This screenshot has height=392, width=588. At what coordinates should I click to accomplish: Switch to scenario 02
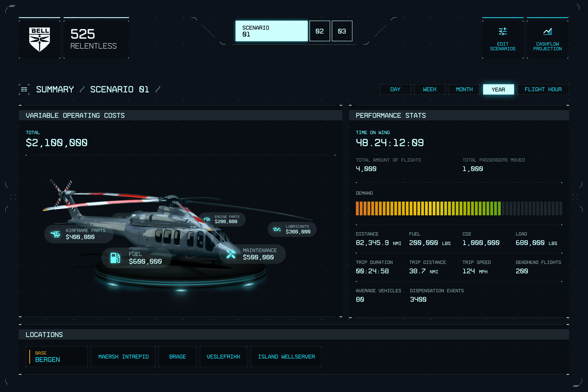point(320,31)
